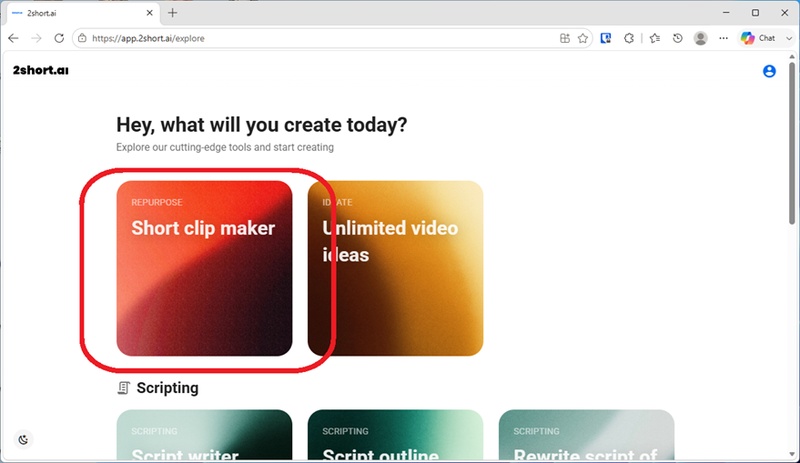Toggle dark mode moon icon

pyautogui.click(x=23, y=440)
